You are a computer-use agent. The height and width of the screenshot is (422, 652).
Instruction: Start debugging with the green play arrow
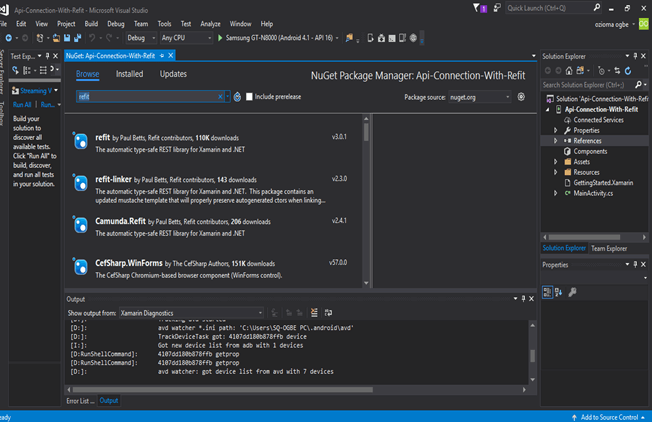pos(220,38)
